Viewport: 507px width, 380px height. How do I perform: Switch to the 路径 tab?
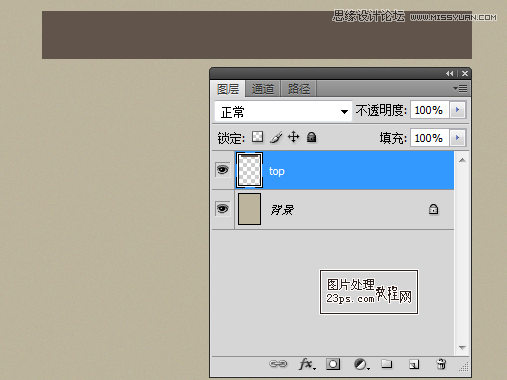(299, 89)
